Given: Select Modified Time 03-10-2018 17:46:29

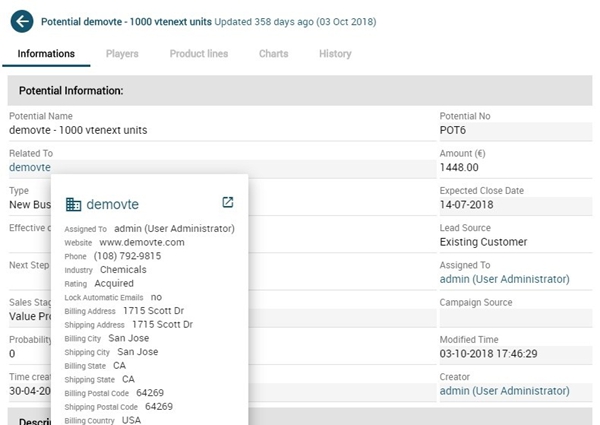Looking at the screenshot, I should coord(488,353).
